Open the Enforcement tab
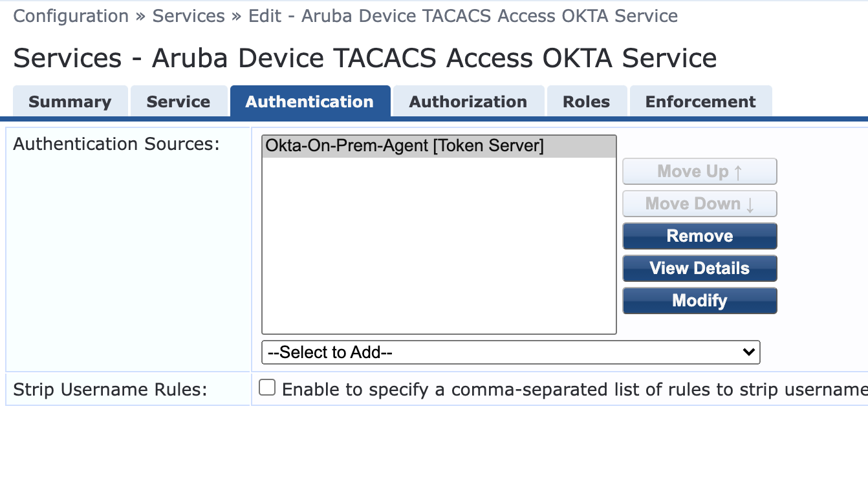Image resolution: width=868 pixels, height=499 pixels. [700, 101]
